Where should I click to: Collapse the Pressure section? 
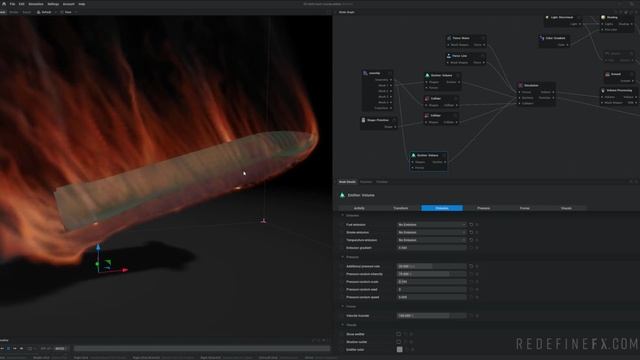[x=342, y=257]
